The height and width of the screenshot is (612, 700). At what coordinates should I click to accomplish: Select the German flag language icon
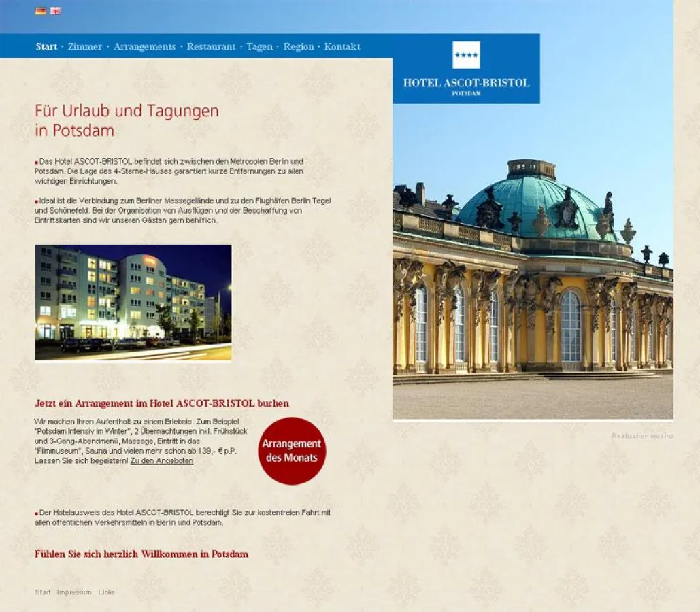coord(40,10)
